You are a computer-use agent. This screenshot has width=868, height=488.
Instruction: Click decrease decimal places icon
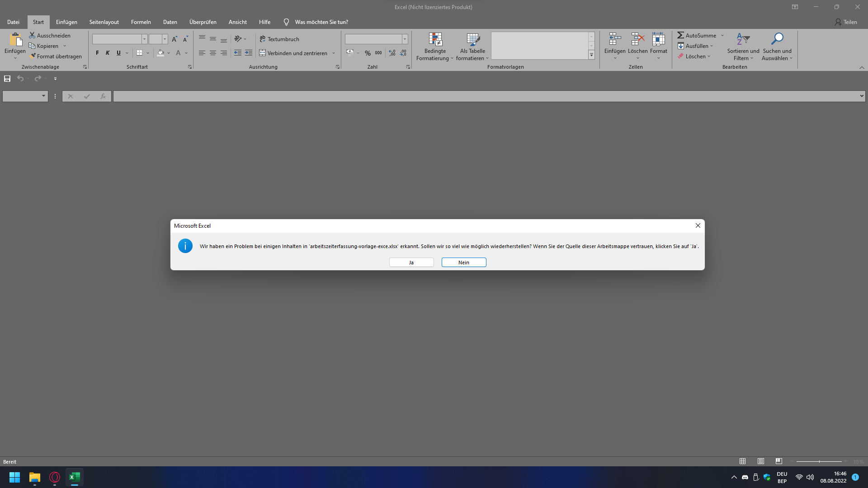pyautogui.click(x=403, y=53)
